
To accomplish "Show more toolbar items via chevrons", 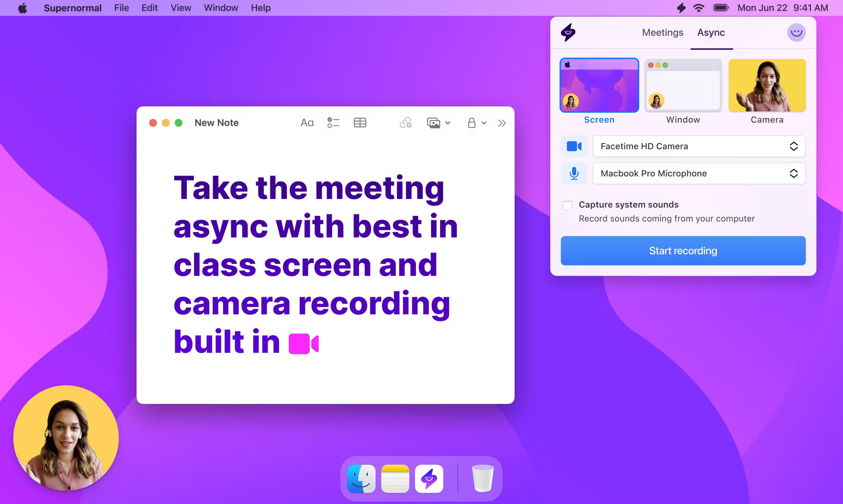I will point(502,123).
